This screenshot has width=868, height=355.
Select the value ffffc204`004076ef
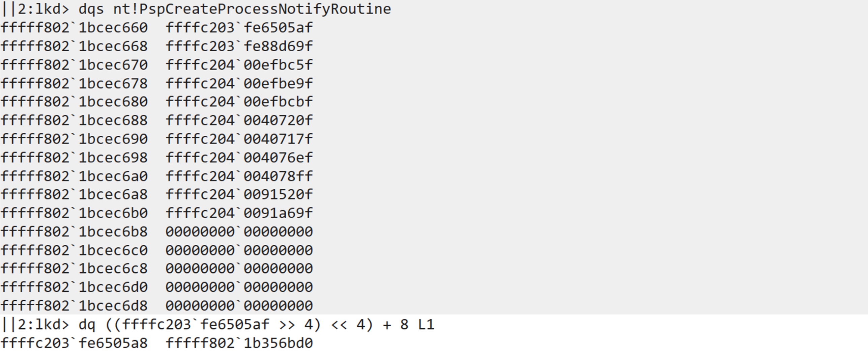239,158
